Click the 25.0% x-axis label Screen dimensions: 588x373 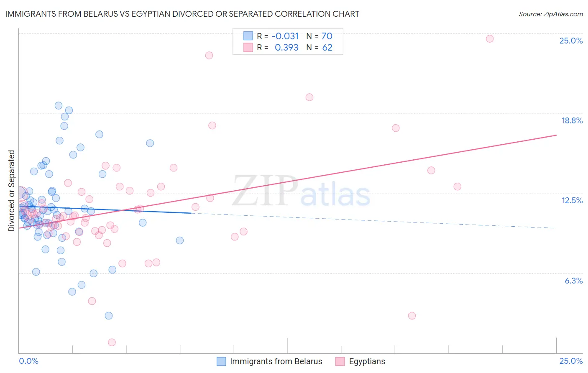coord(571,361)
